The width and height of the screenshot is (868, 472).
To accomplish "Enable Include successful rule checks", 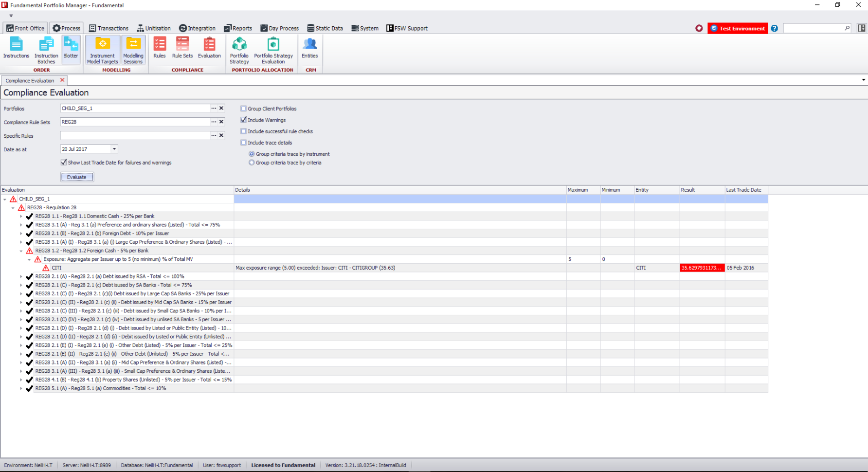I will [x=243, y=131].
